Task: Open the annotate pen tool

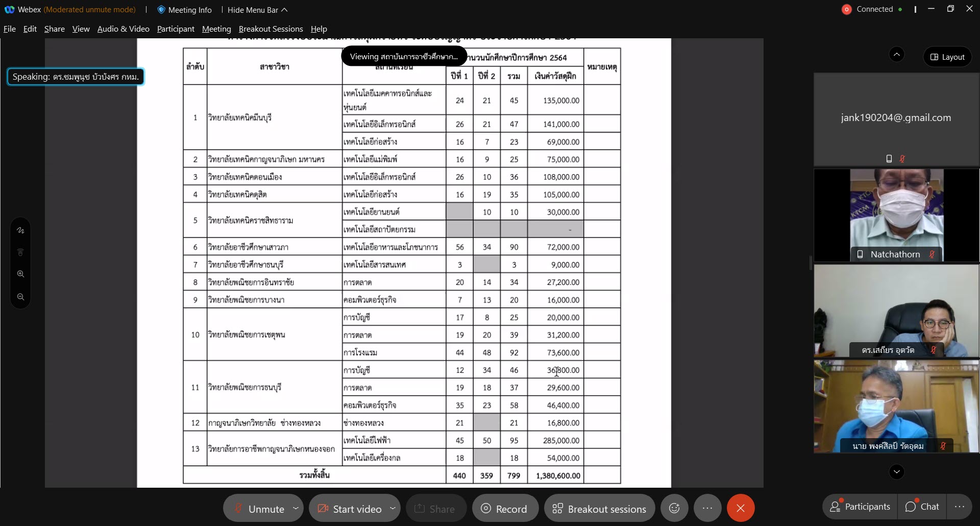Action: [20, 230]
